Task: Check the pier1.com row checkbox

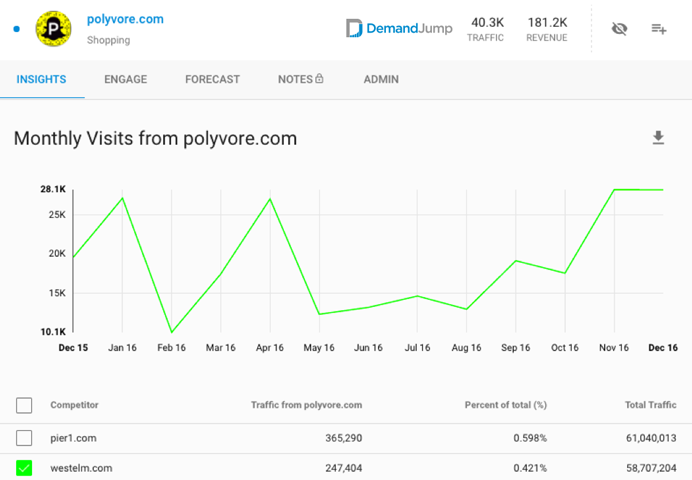Action: pyautogui.click(x=24, y=438)
